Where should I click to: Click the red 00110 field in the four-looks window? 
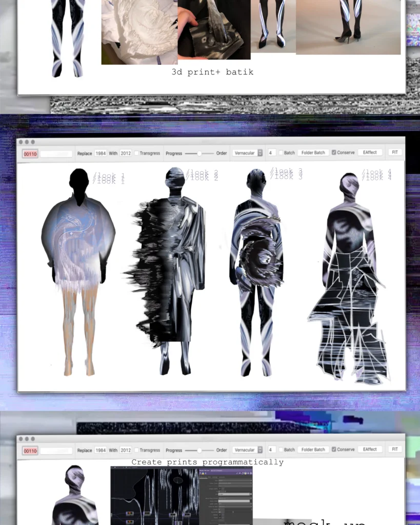(x=30, y=154)
